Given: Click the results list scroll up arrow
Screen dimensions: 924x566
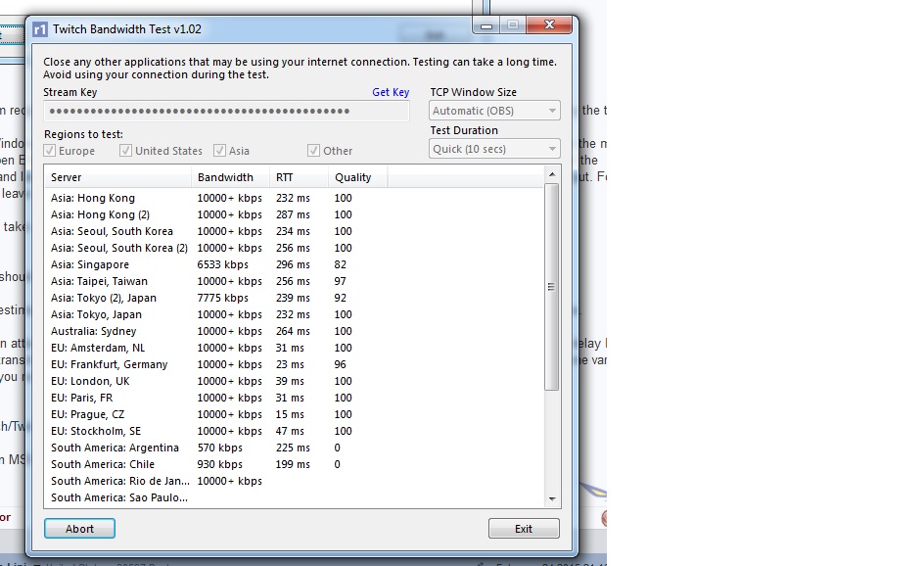Looking at the screenshot, I should tap(552, 174).
